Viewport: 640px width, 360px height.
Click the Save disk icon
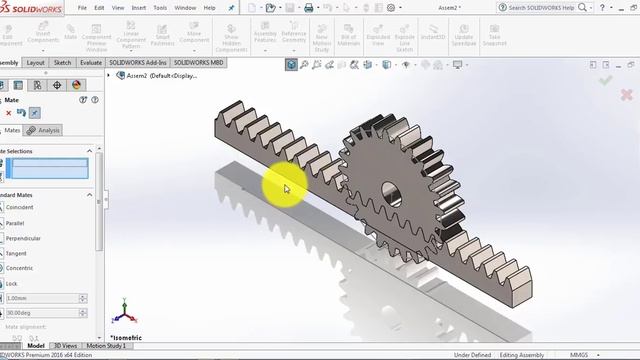(290, 8)
